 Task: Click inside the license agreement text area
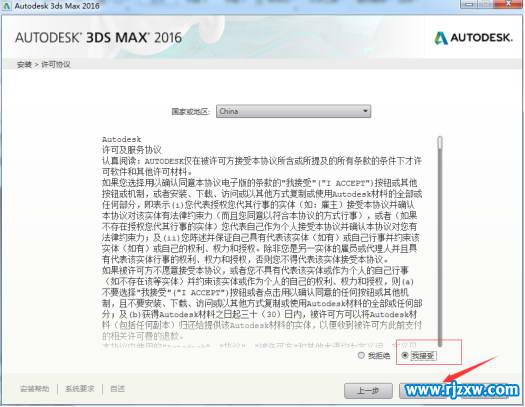[x=262, y=241]
